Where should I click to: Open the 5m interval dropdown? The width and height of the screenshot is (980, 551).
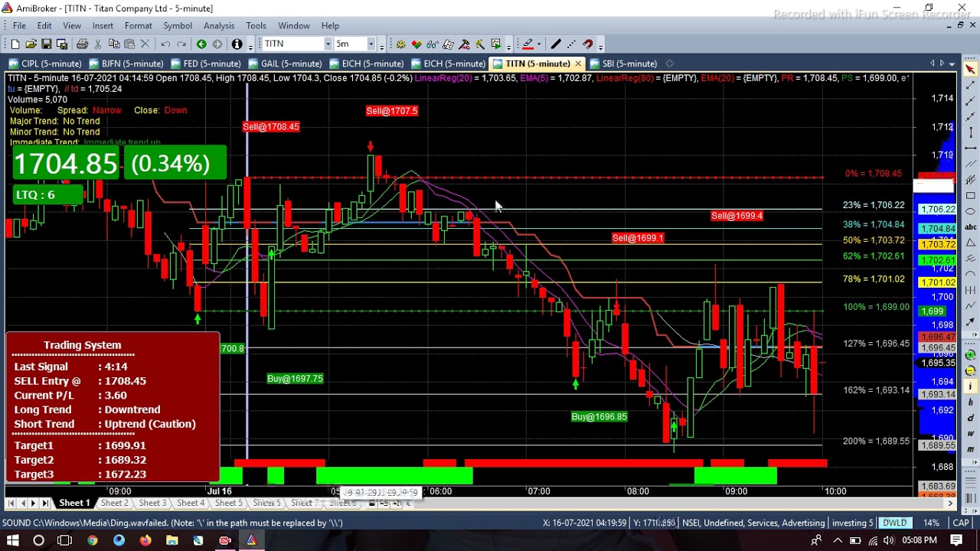371,44
